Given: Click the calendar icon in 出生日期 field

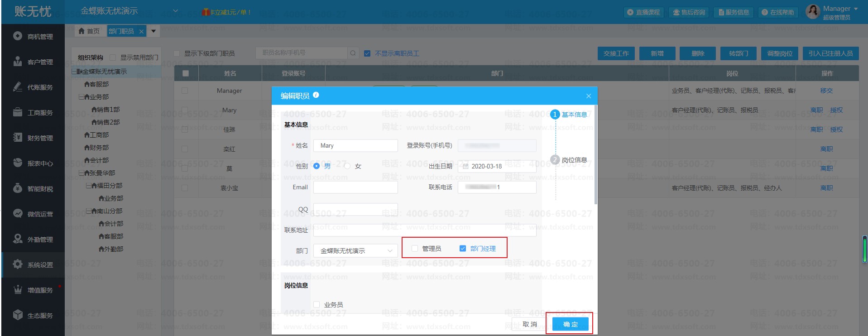Looking at the screenshot, I should [465, 166].
